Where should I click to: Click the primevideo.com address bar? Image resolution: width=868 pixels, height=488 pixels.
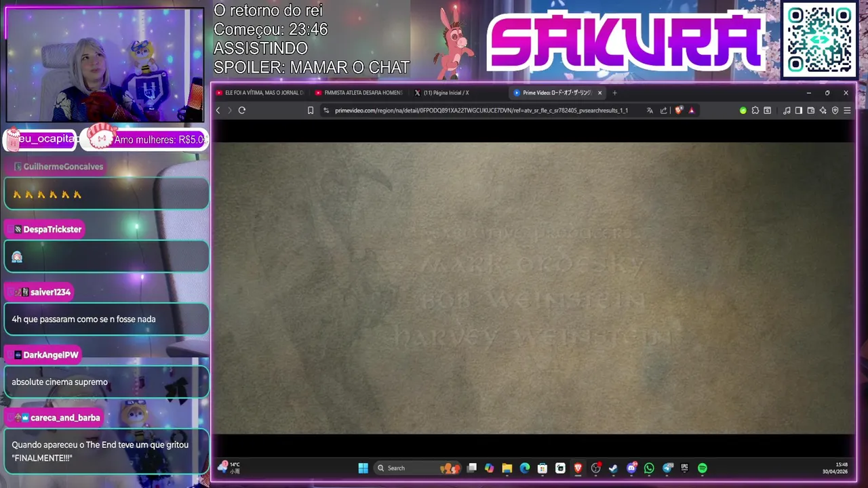pyautogui.click(x=481, y=110)
